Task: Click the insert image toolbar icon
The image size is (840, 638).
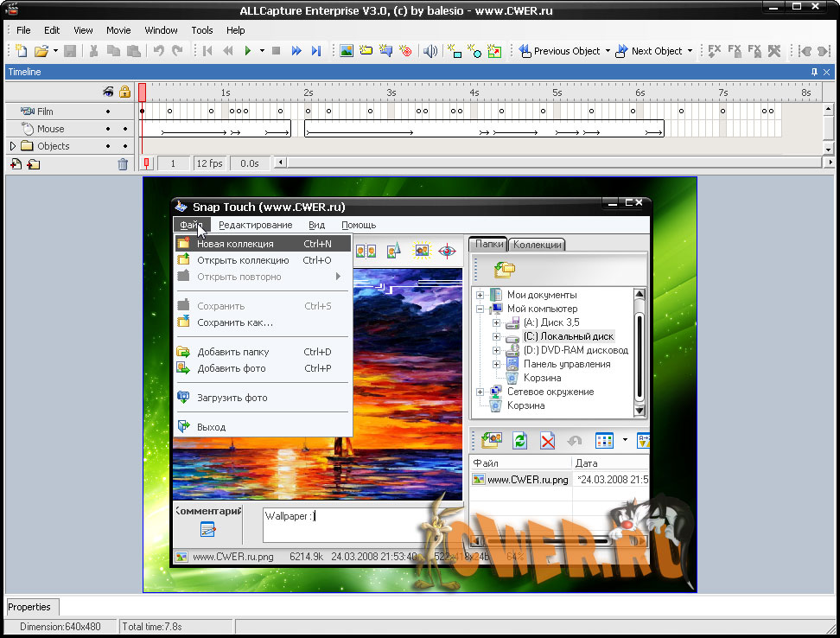Action: coord(346,51)
